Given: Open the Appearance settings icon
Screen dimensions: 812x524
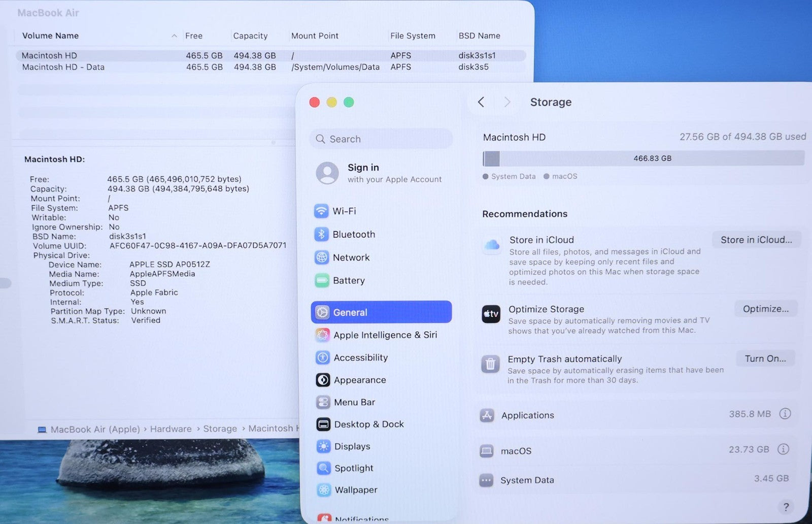Looking at the screenshot, I should click(x=323, y=380).
